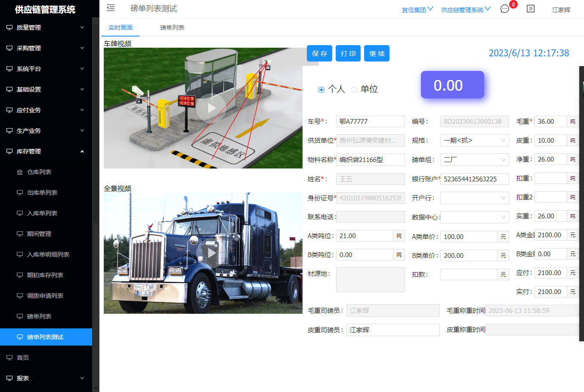Screen dimensions: 584x392
Task: Switch to the 实时画面 tab
Action: click(121, 28)
